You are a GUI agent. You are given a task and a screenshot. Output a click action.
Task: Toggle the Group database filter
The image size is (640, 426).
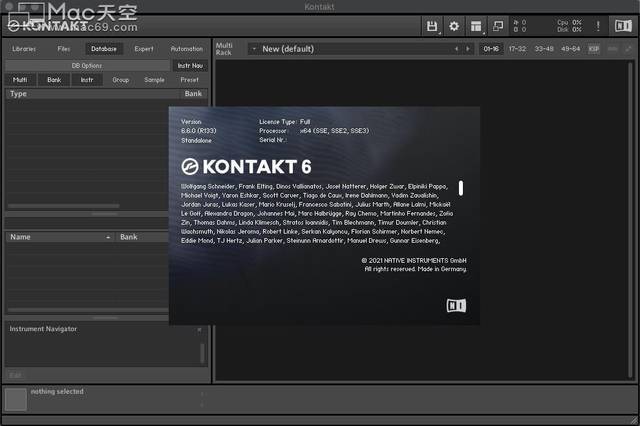(x=120, y=80)
